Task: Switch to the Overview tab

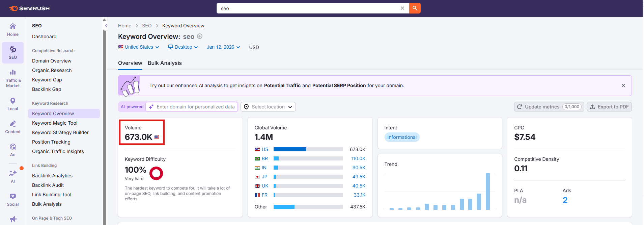Action: click(x=130, y=63)
